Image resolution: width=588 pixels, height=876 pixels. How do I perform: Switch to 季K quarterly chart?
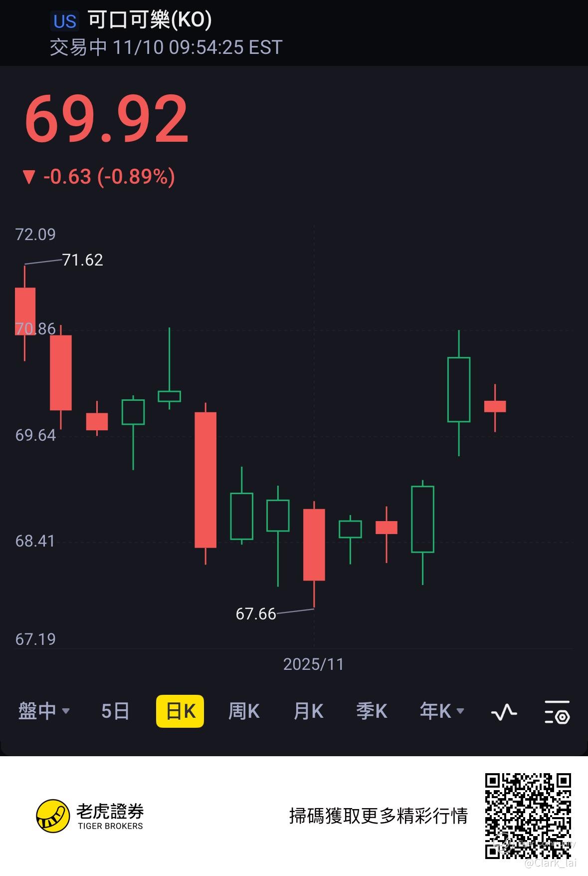tap(372, 711)
